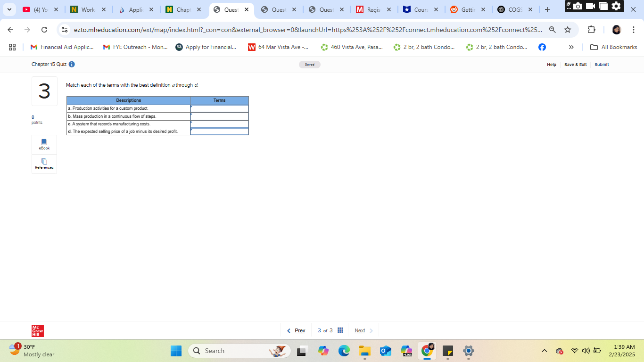
Task: Open Copilot from the taskbar
Action: coord(323,351)
